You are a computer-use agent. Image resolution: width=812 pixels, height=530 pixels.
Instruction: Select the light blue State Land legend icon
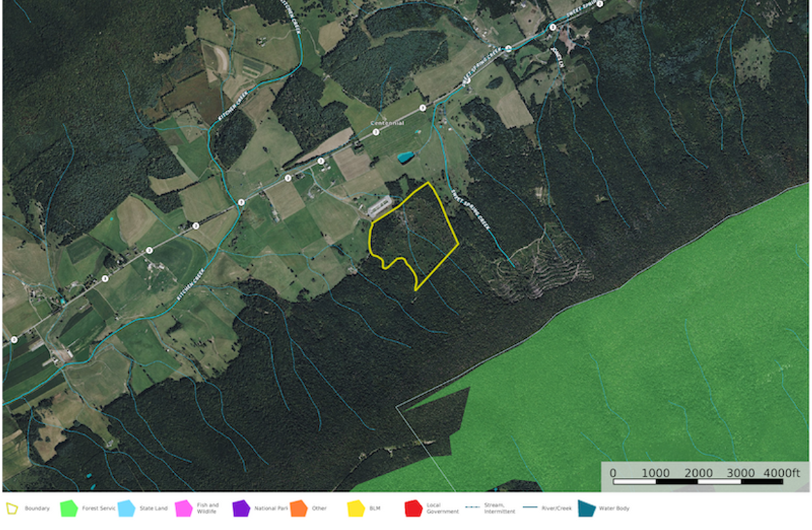[126, 509]
